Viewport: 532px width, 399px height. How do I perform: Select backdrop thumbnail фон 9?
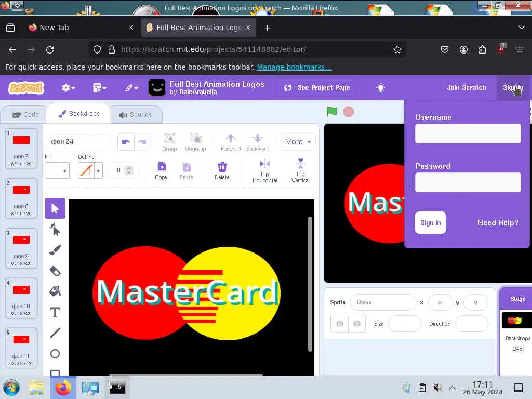21,248
